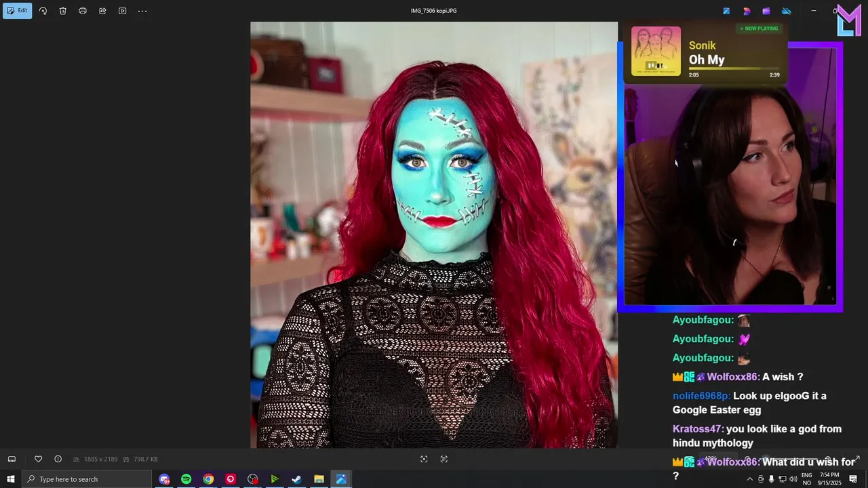Open the taskbar app icon left of the green one

pyautogui.click(x=253, y=479)
